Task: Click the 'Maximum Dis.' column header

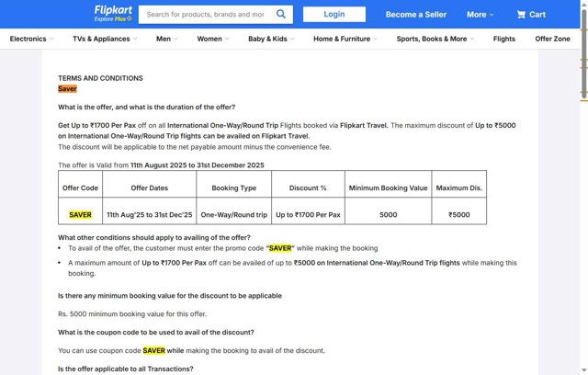Action: coord(459,187)
